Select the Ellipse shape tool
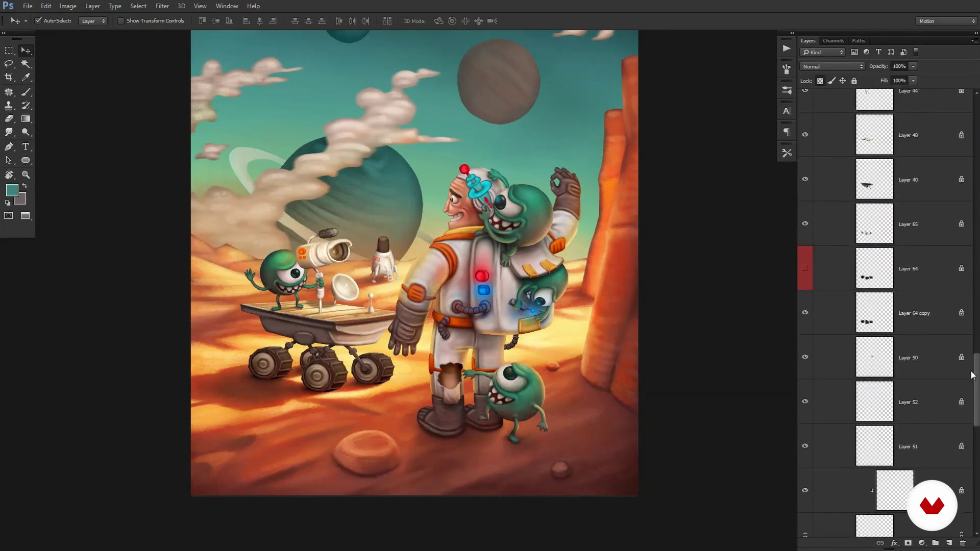980x551 pixels. 26,160
